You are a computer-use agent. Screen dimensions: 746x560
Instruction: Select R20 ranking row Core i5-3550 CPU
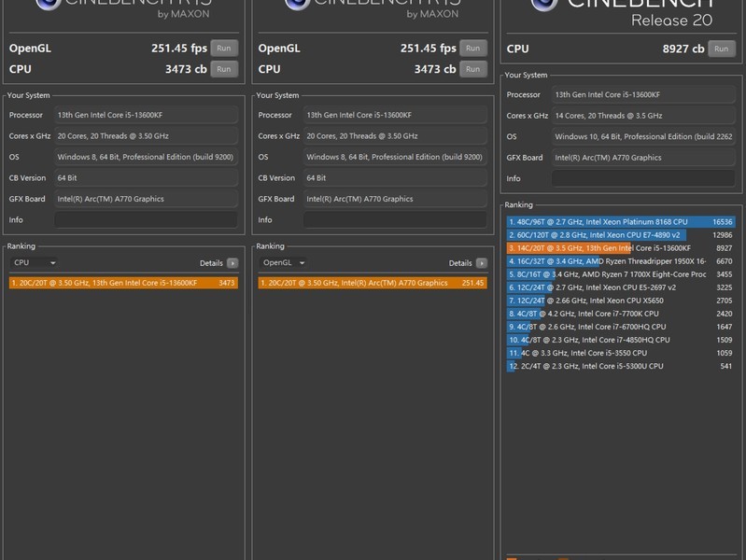coord(621,353)
